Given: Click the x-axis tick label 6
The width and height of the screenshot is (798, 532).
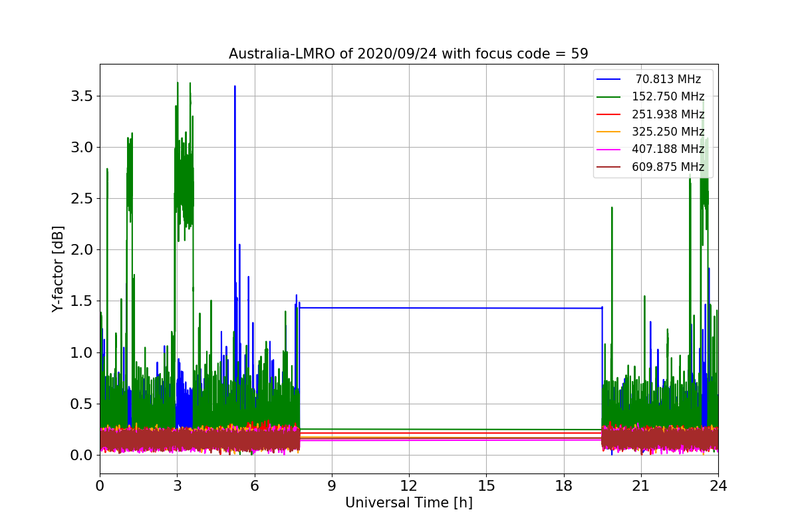Looking at the screenshot, I should (x=255, y=486).
